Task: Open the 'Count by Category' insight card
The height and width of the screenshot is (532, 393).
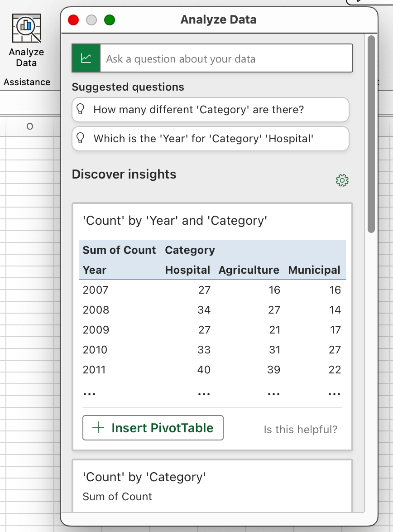Action: [x=212, y=485]
